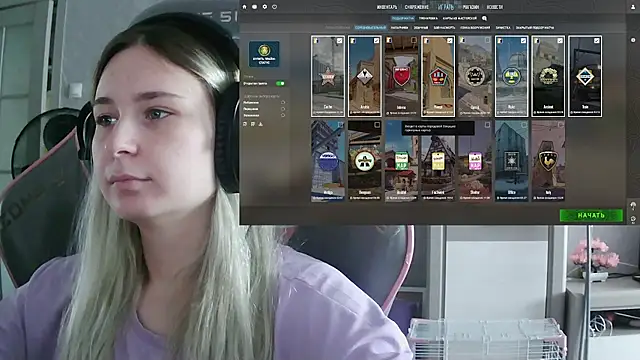Uncheck the Cache map checkbox
This screenshot has height=360, width=640.
tap(340, 41)
